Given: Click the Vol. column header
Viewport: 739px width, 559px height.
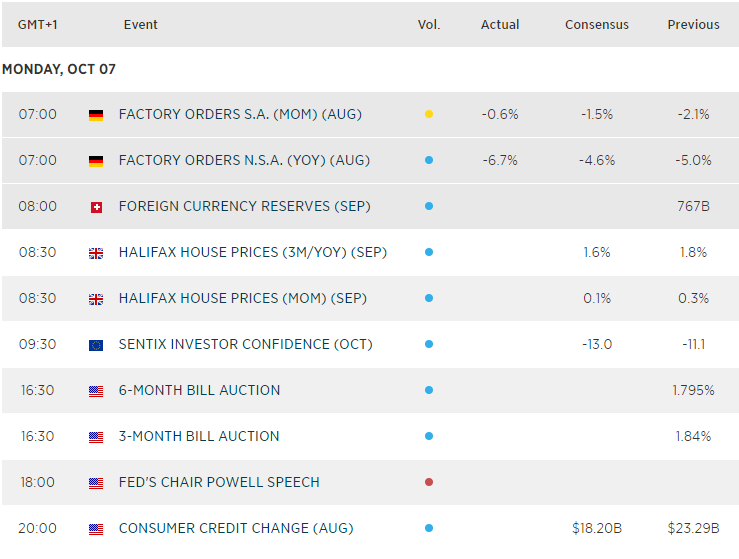Looking at the screenshot, I should click(429, 25).
